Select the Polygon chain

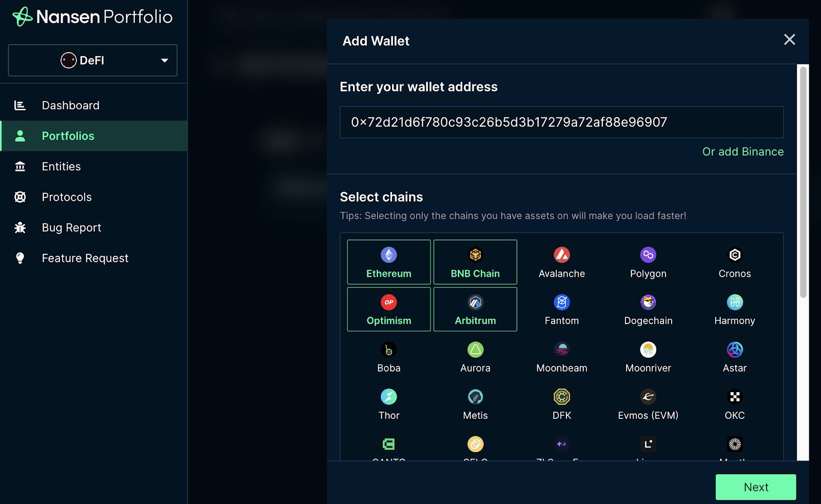648,262
